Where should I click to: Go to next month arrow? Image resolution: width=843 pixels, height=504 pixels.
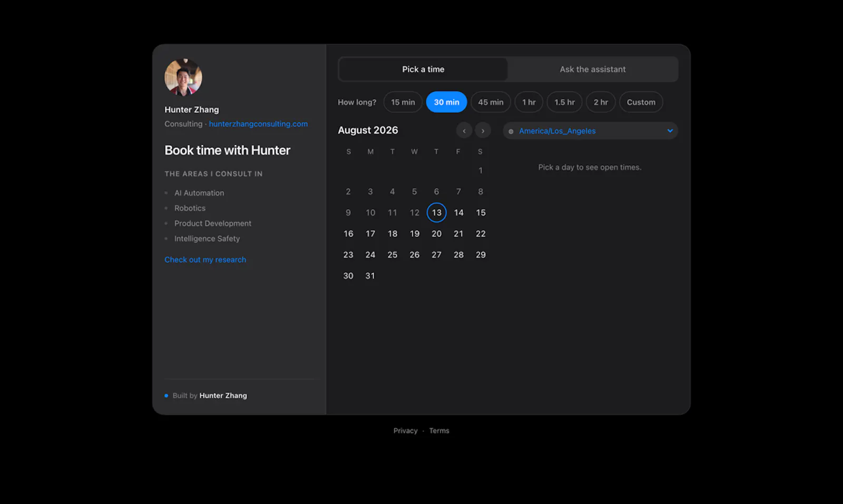(483, 131)
